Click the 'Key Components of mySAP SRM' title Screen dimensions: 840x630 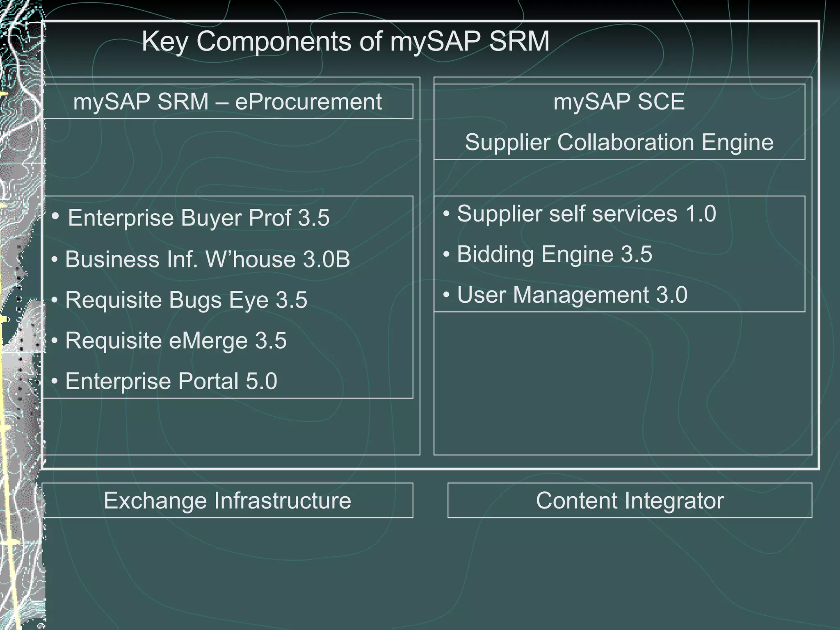pos(345,42)
